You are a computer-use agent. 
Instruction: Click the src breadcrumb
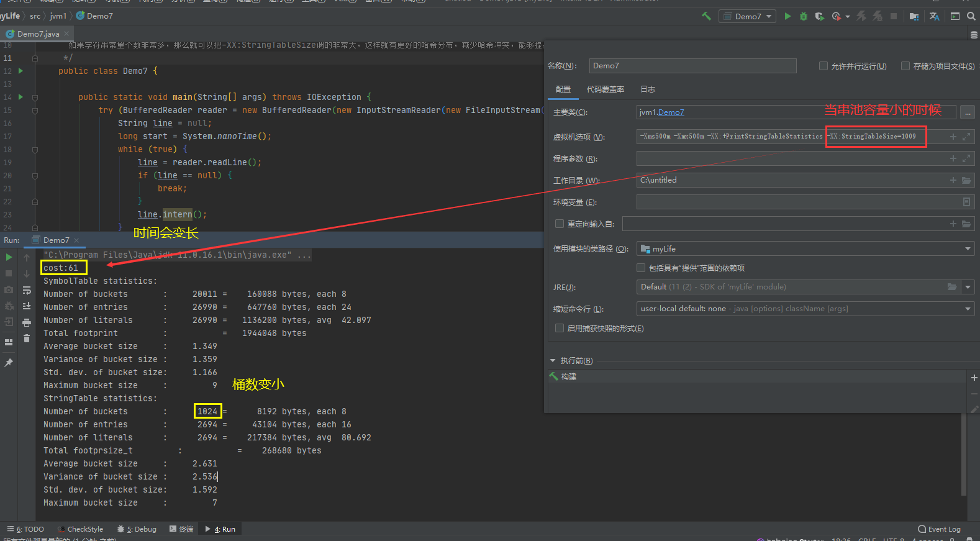coord(35,16)
